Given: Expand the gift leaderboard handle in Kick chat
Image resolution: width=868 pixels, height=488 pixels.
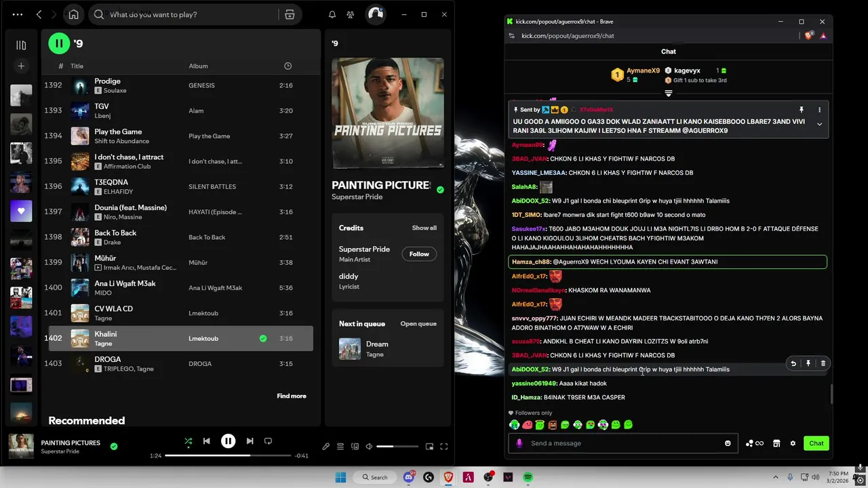Looking at the screenshot, I should click(x=668, y=94).
